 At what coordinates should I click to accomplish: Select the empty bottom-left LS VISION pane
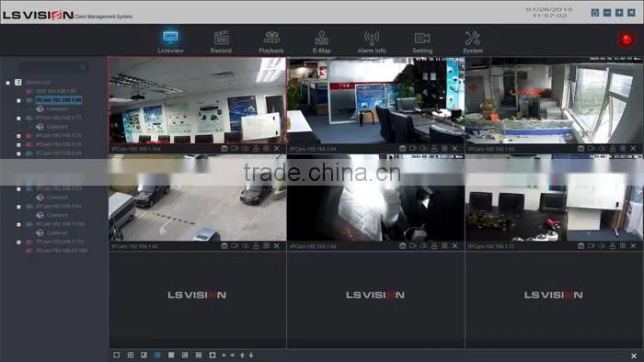[x=197, y=300]
